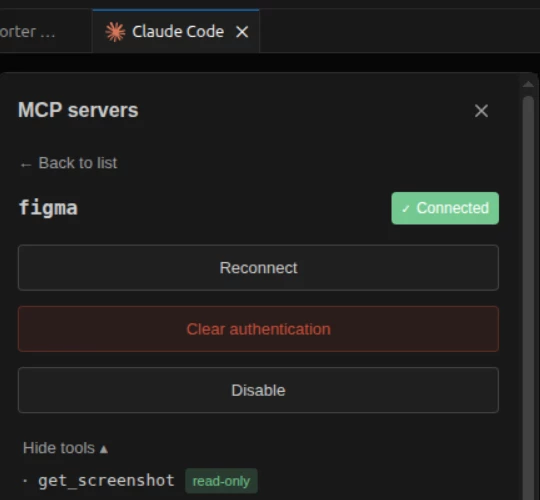Click the MCP servers panel title
Screen dimensions: 540x500
(78, 110)
